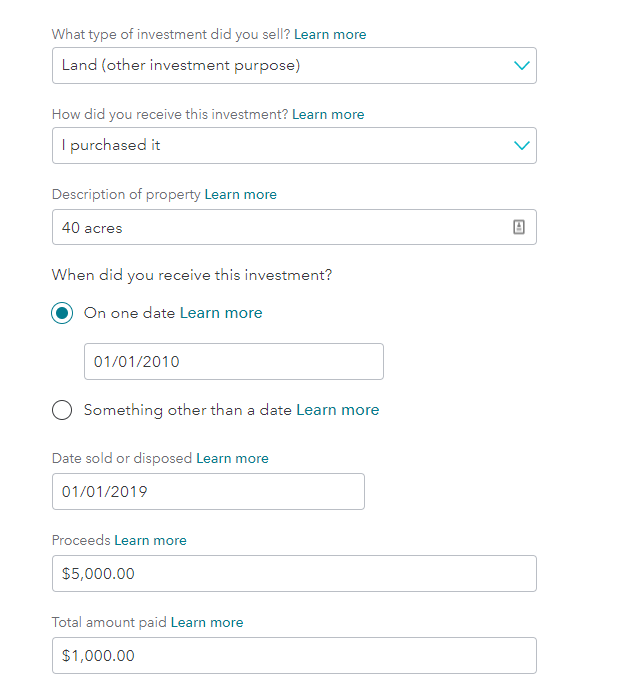The width and height of the screenshot is (618, 694).
Task: Click the Proceeds field showing $5,000.00
Action: [294, 574]
